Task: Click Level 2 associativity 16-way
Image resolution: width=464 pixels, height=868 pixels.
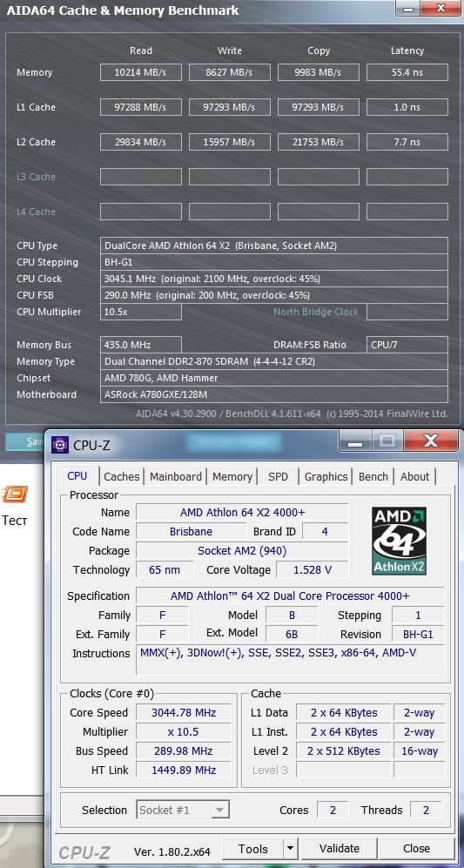Action: tap(419, 751)
